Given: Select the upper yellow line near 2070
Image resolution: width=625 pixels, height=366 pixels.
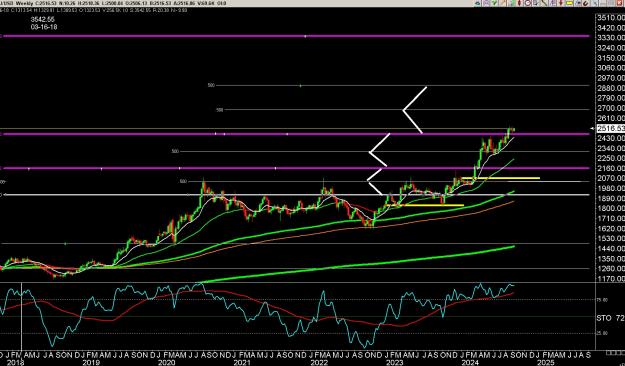Looking at the screenshot, I should 501,178.
